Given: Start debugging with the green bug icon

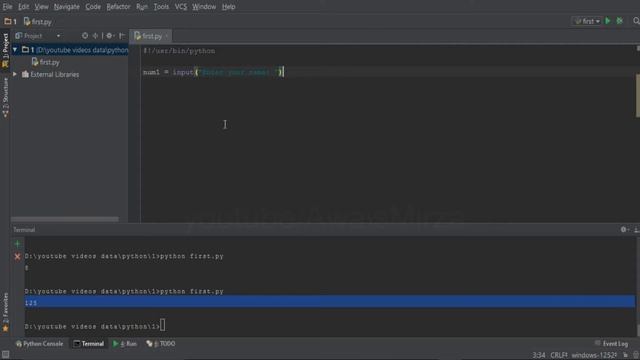Looking at the screenshot, I should [x=620, y=21].
